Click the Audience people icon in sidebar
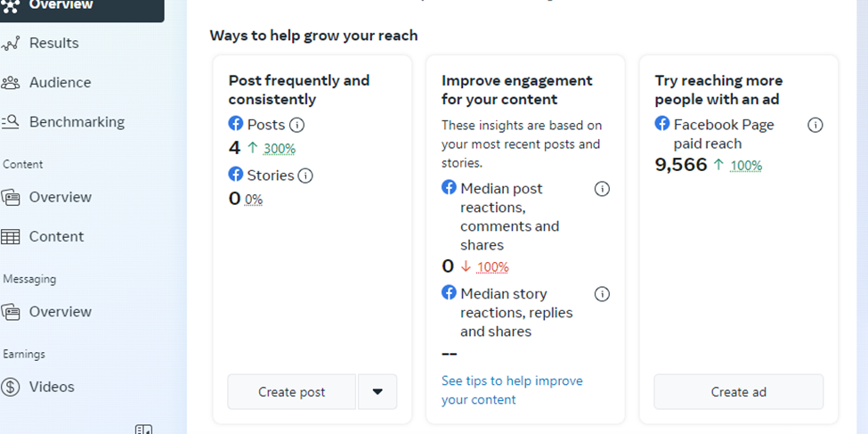Image resolution: width=868 pixels, height=434 pixels. [x=11, y=83]
